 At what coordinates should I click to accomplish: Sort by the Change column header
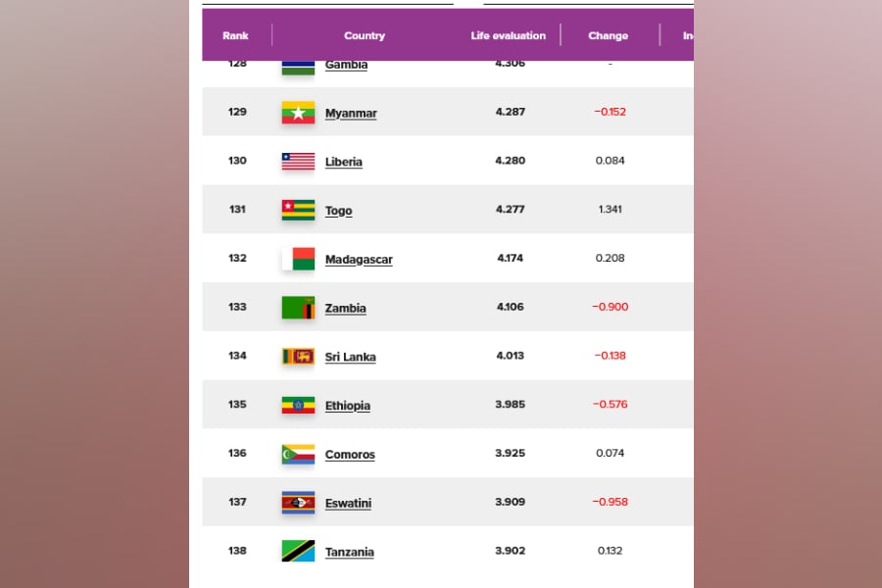point(608,36)
